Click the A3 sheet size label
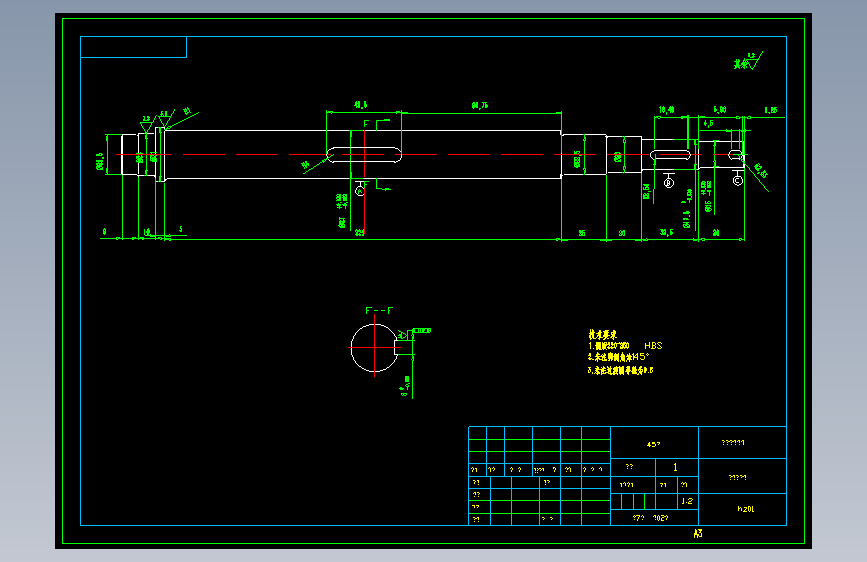 click(x=698, y=534)
